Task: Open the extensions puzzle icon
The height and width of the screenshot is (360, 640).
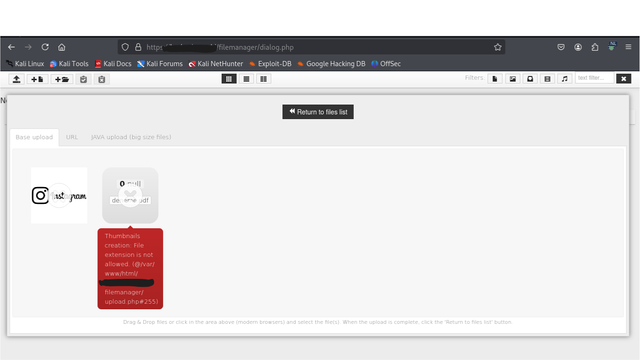Action: [595, 47]
